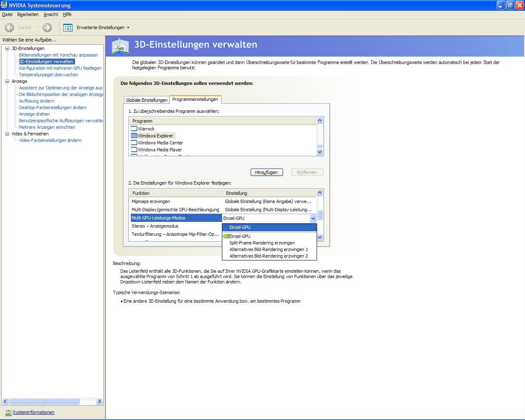Collapse the 3D-Einstellungen tree node
Image resolution: width=525 pixels, height=420 pixels.
7,48
